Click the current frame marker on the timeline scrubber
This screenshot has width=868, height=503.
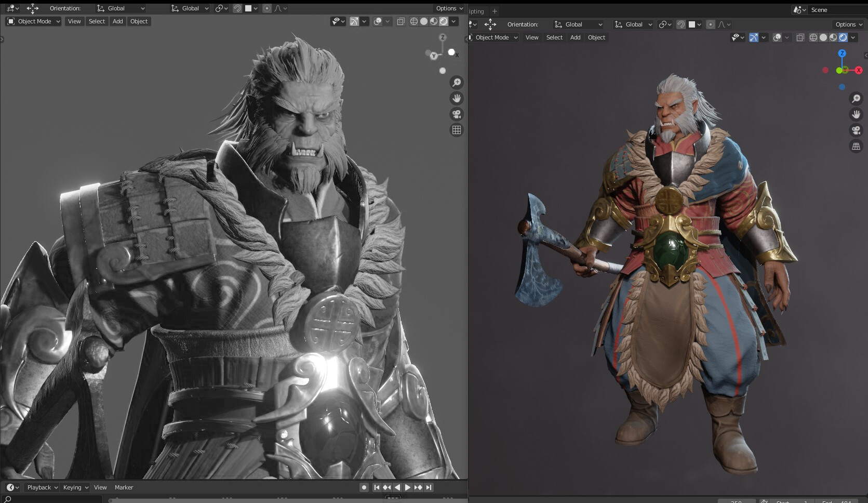393,498
